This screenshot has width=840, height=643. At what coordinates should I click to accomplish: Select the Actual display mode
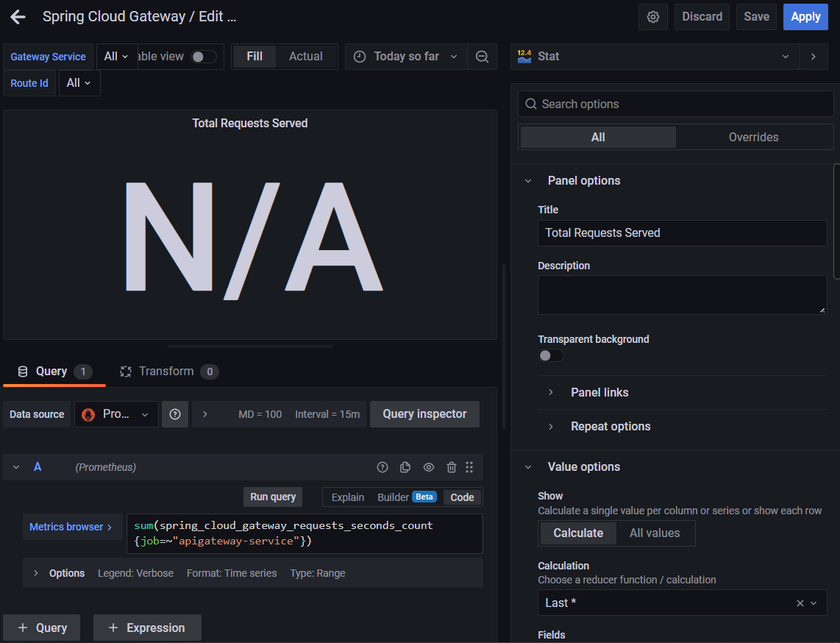[306, 56]
